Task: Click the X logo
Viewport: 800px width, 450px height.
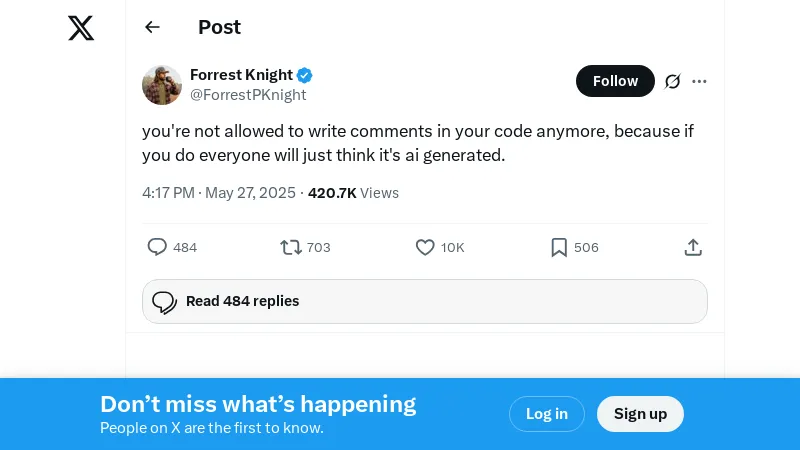Action: point(81,28)
